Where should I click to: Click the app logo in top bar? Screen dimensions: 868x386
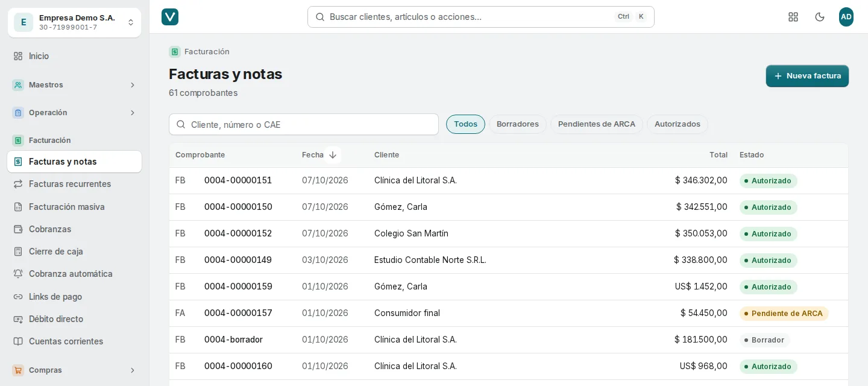tap(170, 17)
